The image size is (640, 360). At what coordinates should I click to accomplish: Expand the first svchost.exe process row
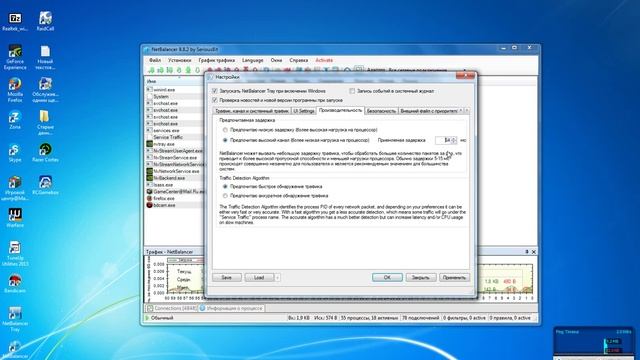pyautogui.click(x=149, y=103)
